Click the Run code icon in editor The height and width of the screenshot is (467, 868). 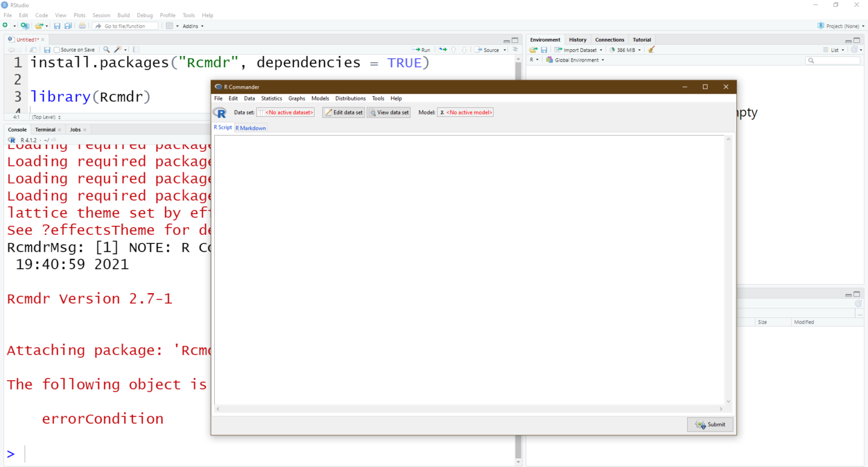422,50
